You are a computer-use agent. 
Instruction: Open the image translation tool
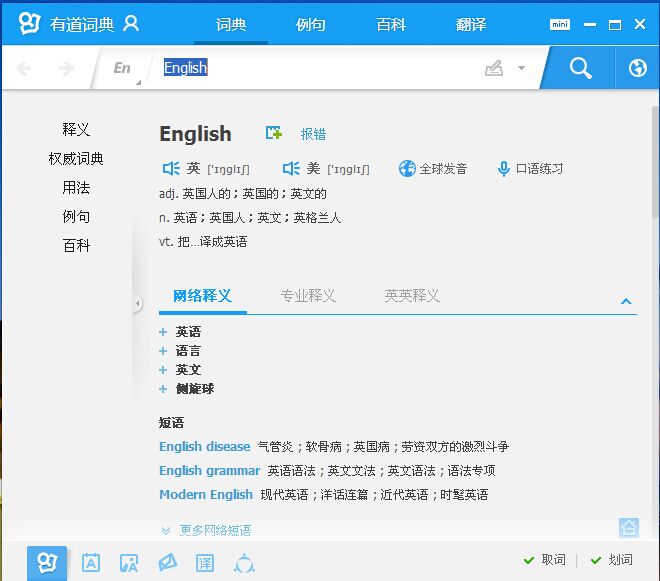pyautogui.click(x=129, y=563)
